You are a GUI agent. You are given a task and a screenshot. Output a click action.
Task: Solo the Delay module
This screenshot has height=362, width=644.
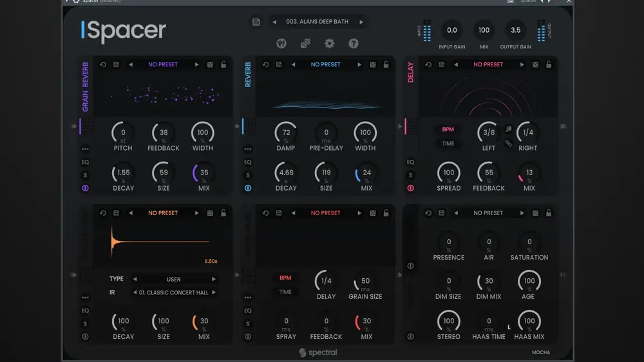coord(410,175)
